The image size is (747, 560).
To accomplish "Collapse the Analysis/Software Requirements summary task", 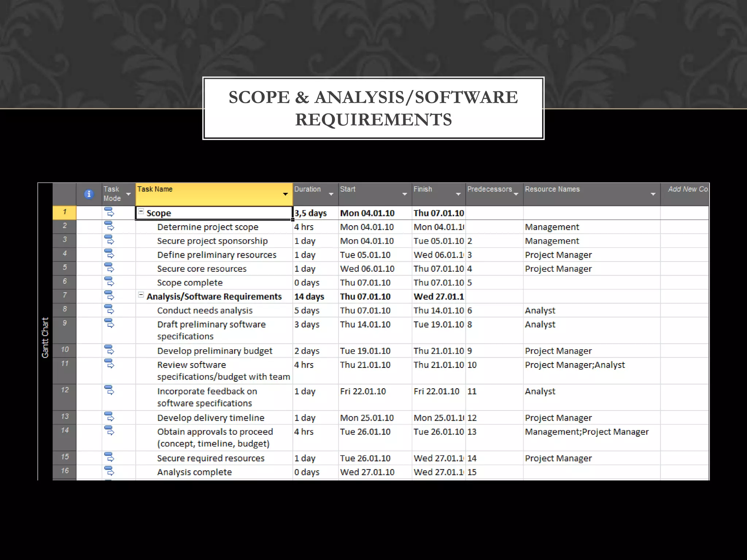I will click(x=141, y=295).
